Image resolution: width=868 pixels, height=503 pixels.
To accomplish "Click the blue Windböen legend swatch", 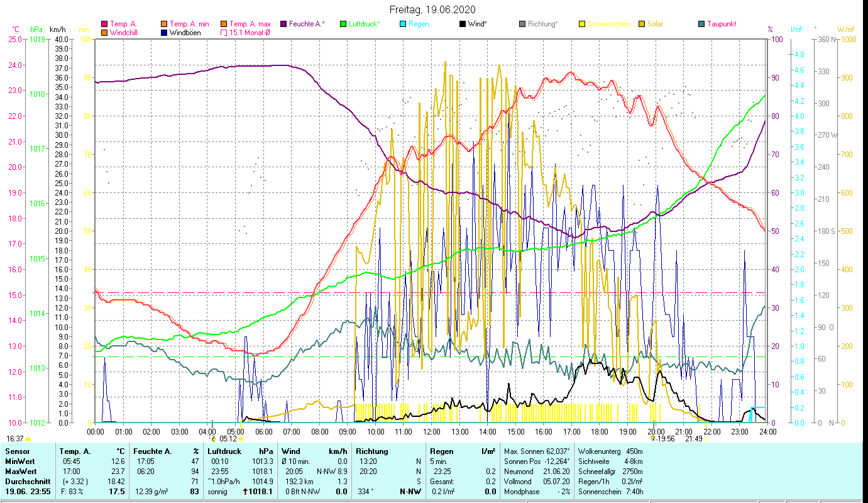I will click(165, 32).
